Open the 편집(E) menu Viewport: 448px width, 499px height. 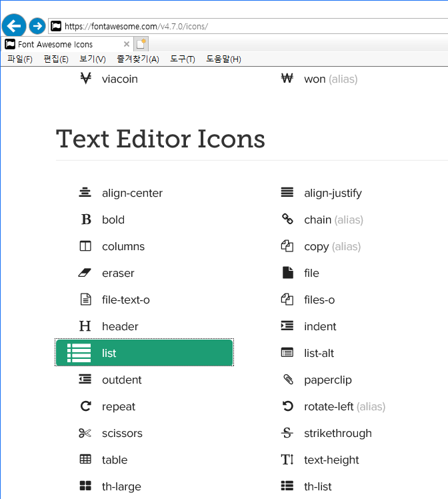[56, 59]
